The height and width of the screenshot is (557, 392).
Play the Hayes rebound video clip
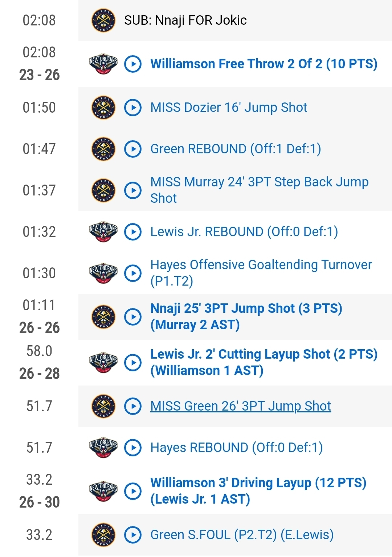(x=133, y=448)
